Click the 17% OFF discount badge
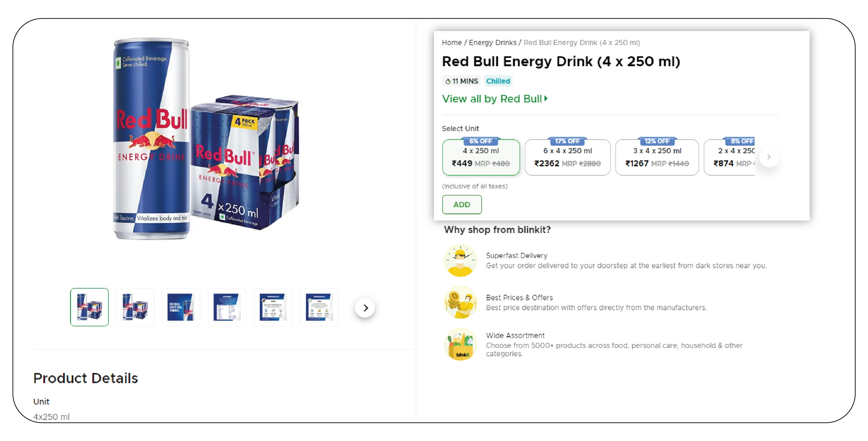This screenshot has width=868, height=441. pos(567,141)
